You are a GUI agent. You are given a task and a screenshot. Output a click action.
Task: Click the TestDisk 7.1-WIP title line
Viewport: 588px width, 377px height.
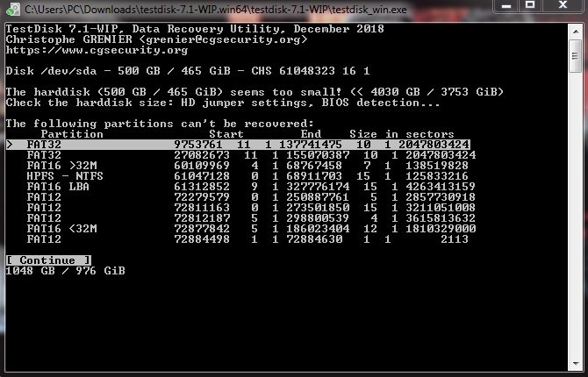coord(195,29)
